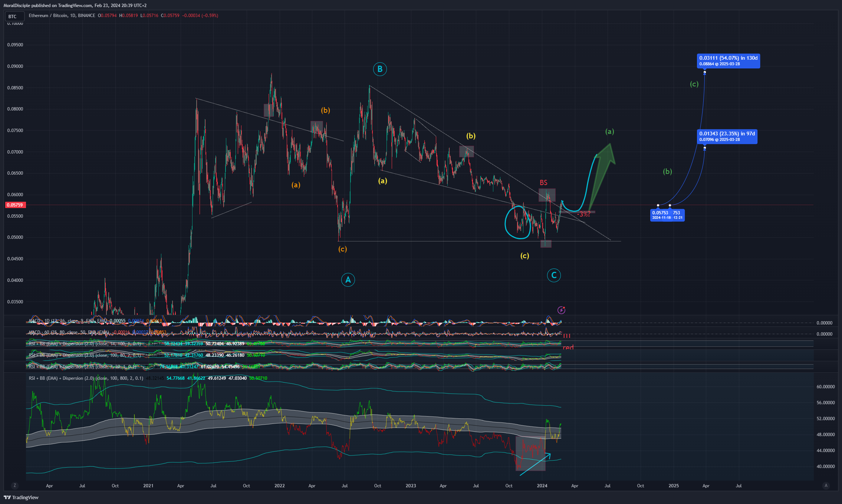Screen dimensions: 842x504
Task: Click the −0.00034 (−0.59%) change value
Action: point(200,16)
